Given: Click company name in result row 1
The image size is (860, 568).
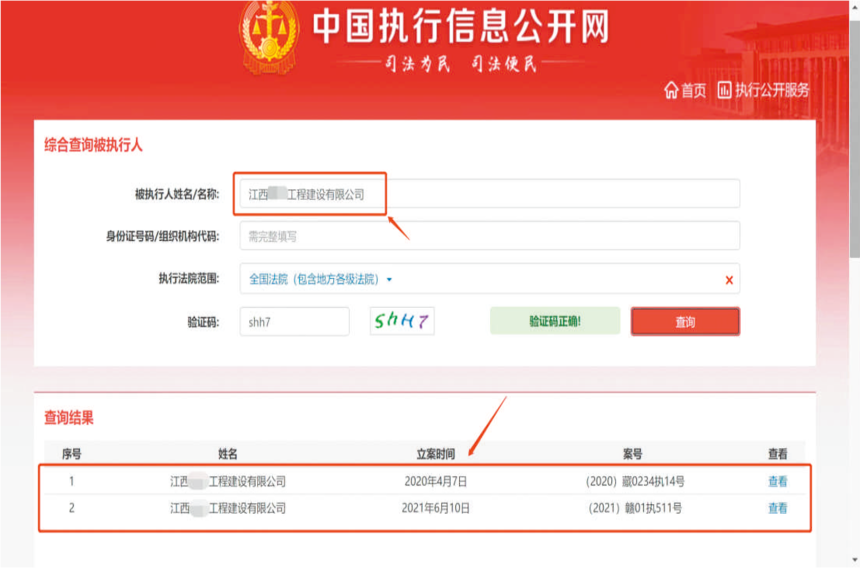Looking at the screenshot, I should 228,481.
